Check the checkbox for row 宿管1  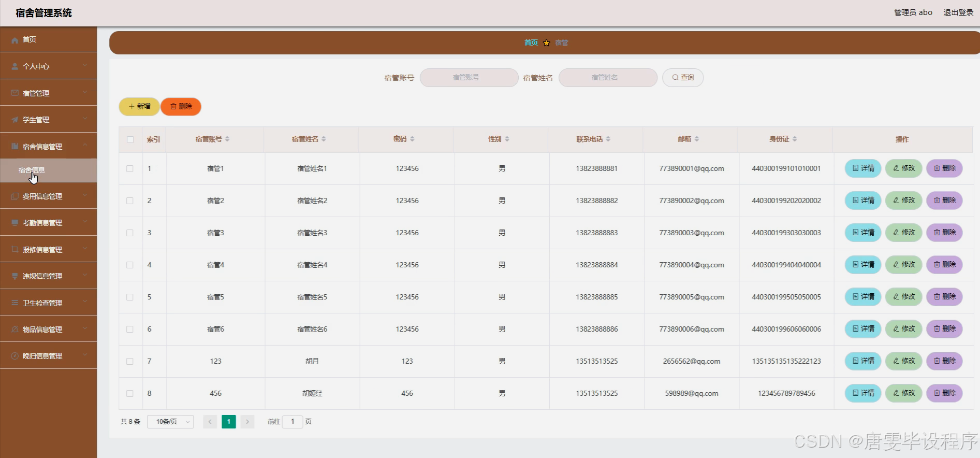(130, 168)
